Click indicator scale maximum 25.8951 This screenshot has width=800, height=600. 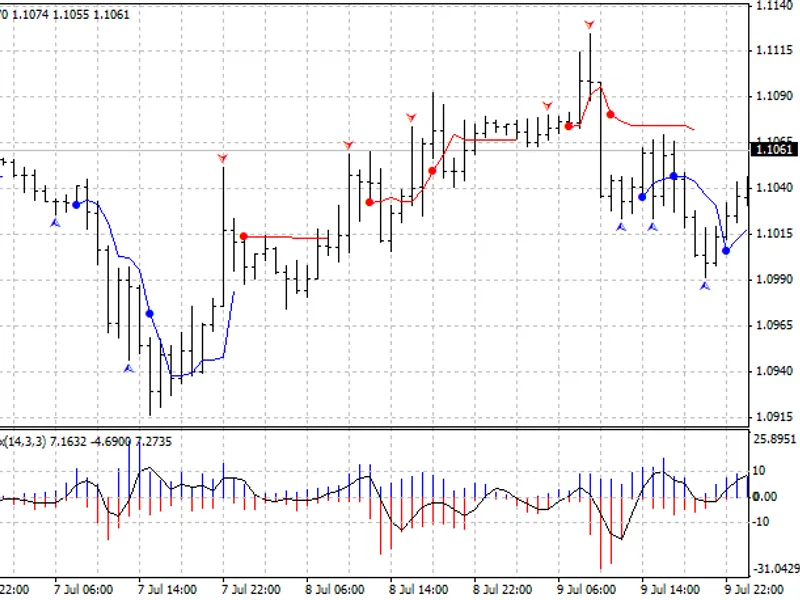click(774, 439)
